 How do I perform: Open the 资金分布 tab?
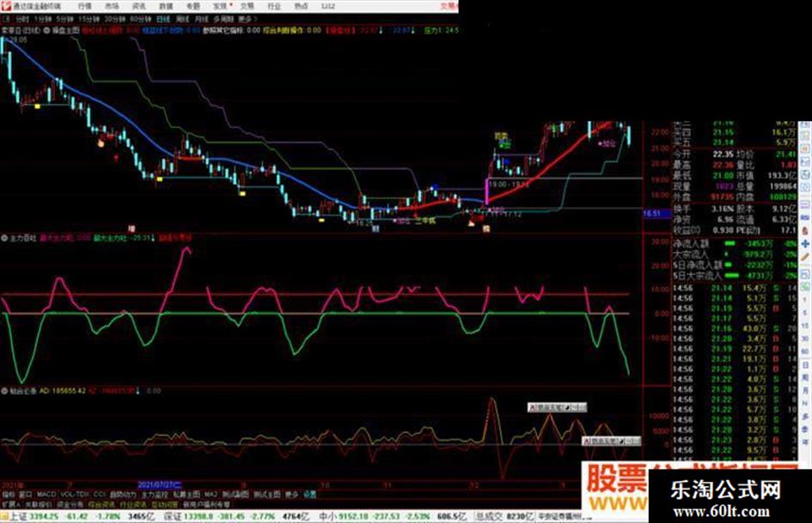70,504
